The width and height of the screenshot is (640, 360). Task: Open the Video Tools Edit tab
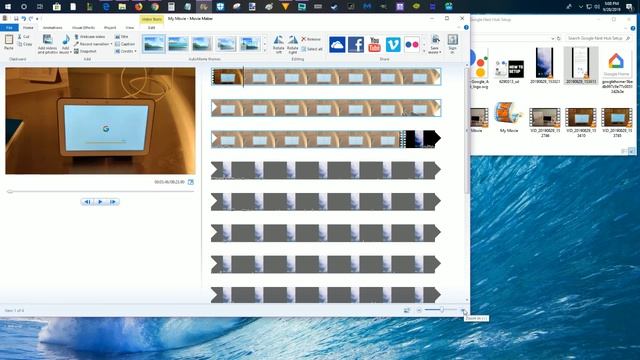pos(151,28)
